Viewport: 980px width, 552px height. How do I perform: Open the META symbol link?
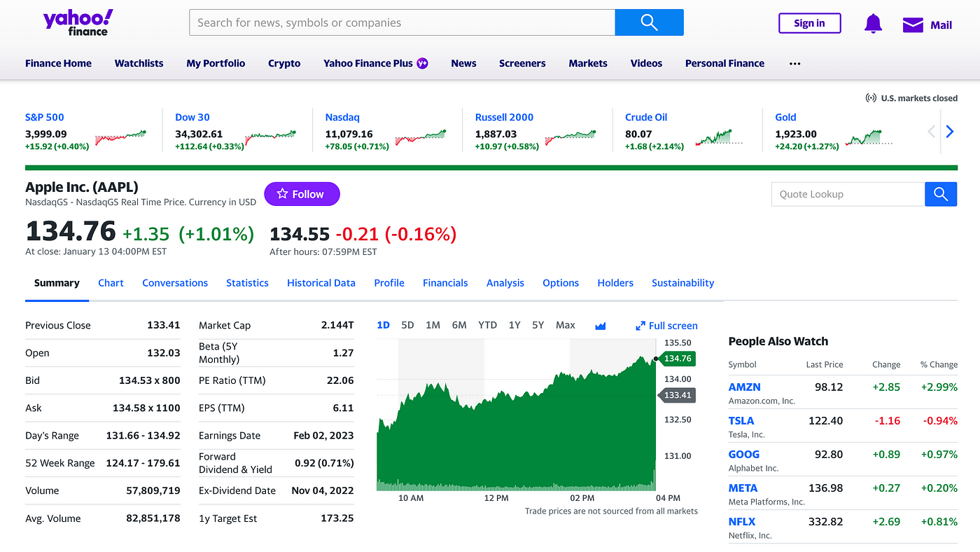point(743,488)
